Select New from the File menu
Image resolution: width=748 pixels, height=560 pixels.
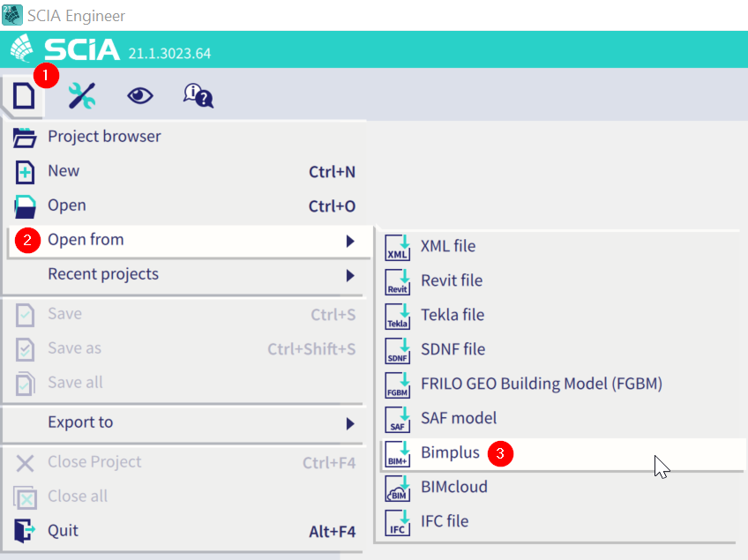[64, 171]
